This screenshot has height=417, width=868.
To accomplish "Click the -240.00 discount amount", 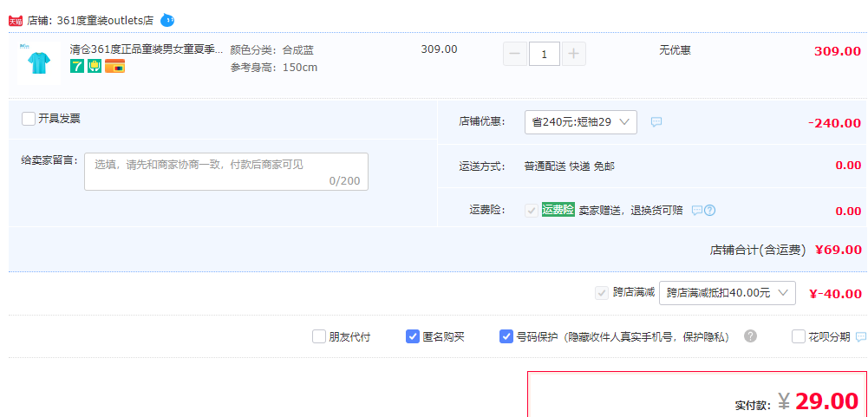I will coord(835,123).
